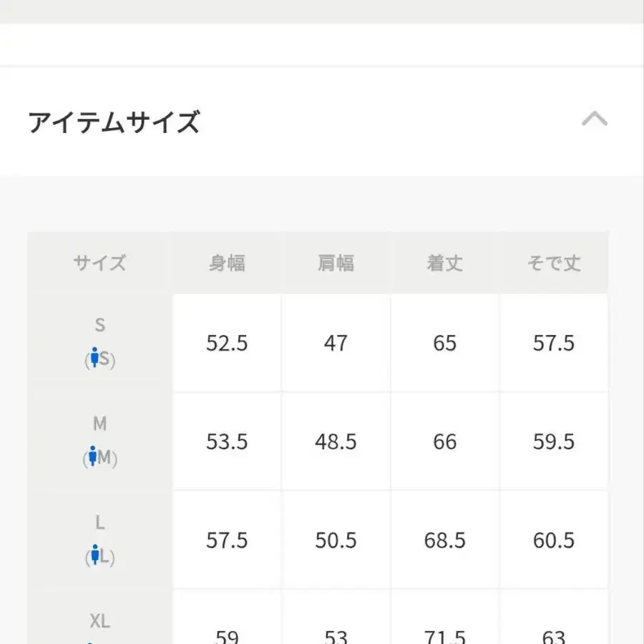Click the サイズ column header
This screenshot has height=644, width=644.
(x=99, y=263)
